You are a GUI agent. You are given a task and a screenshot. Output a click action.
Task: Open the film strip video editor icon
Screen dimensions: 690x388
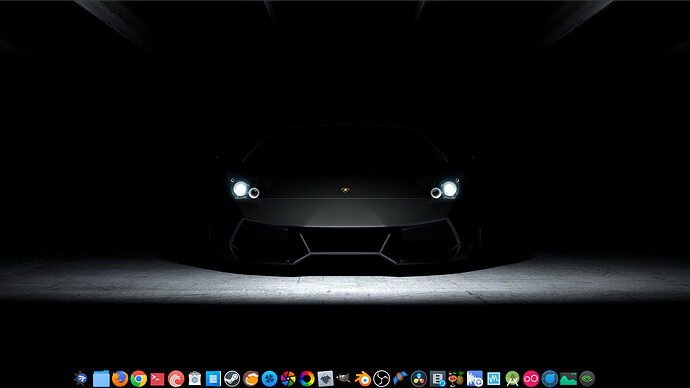437,378
